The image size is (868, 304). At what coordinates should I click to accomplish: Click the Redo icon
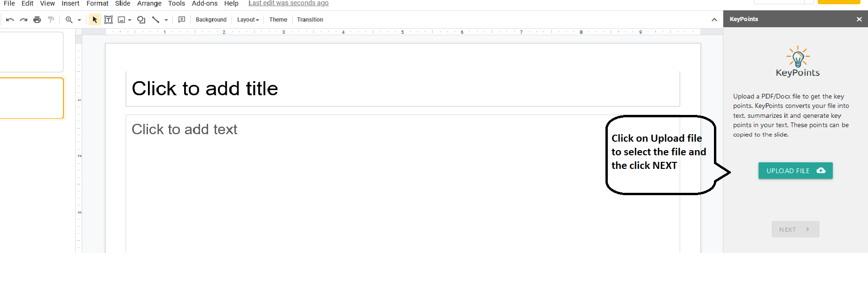coord(23,20)
